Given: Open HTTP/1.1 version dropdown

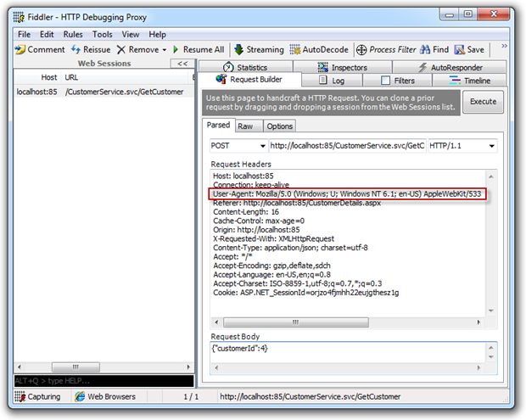Looking at the screenshot, I should coord(491,146).
